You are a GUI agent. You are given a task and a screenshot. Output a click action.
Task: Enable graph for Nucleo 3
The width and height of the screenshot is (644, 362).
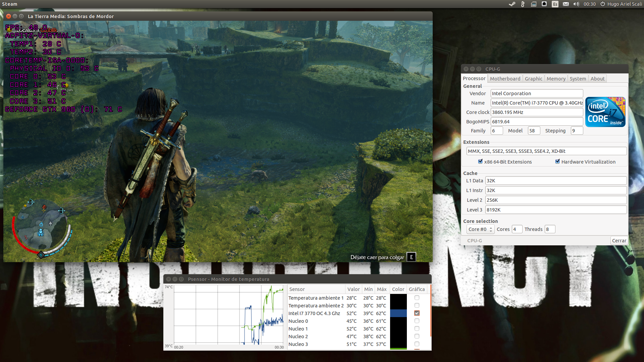pos(417,344)
